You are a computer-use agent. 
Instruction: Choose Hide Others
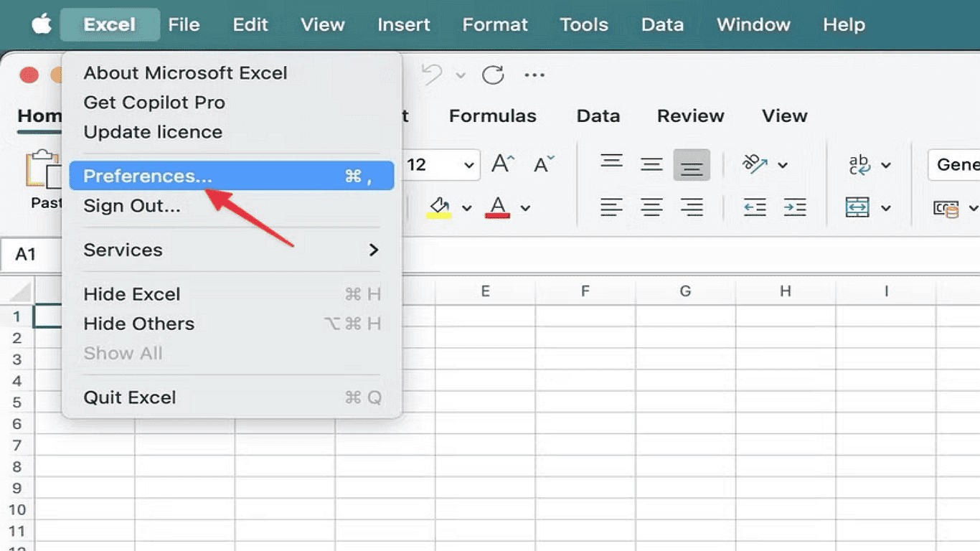(232, 324)
